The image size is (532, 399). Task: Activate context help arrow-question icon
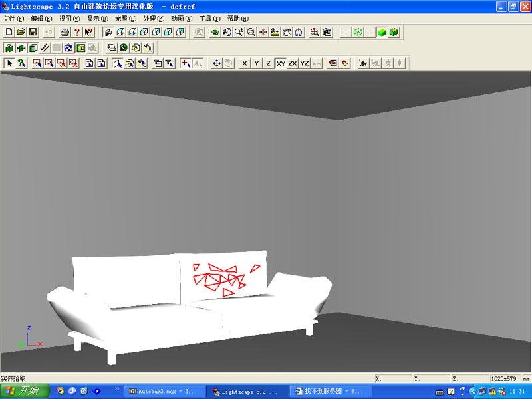coord(89,32)
